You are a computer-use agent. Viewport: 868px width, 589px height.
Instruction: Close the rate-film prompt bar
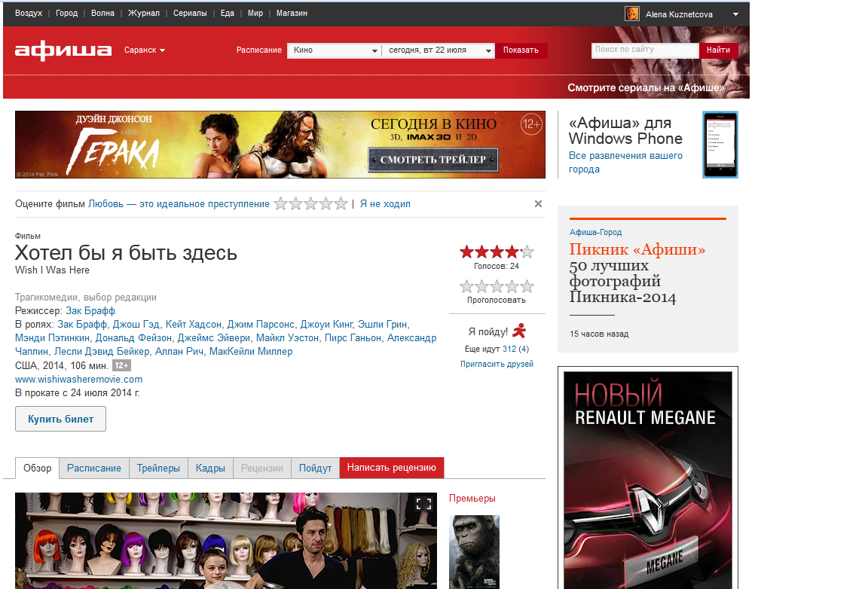point(538,203)
